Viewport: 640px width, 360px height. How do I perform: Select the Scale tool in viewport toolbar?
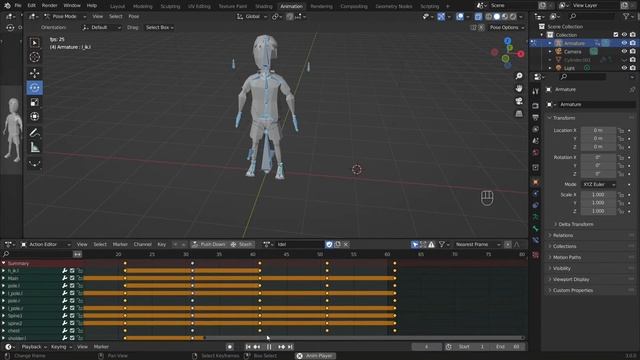[x=35, y=102]
